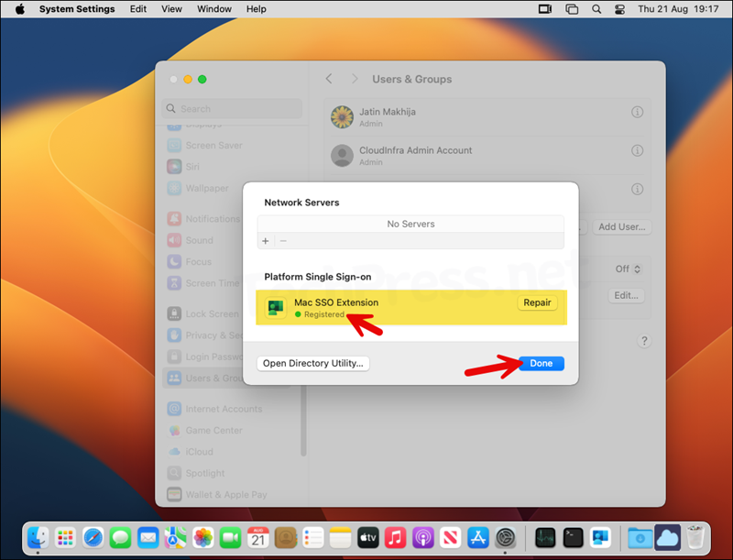The width and height of the screenshot is (733, 560).
Task: Click the Search field in sidebar
Action: (232, 108)
